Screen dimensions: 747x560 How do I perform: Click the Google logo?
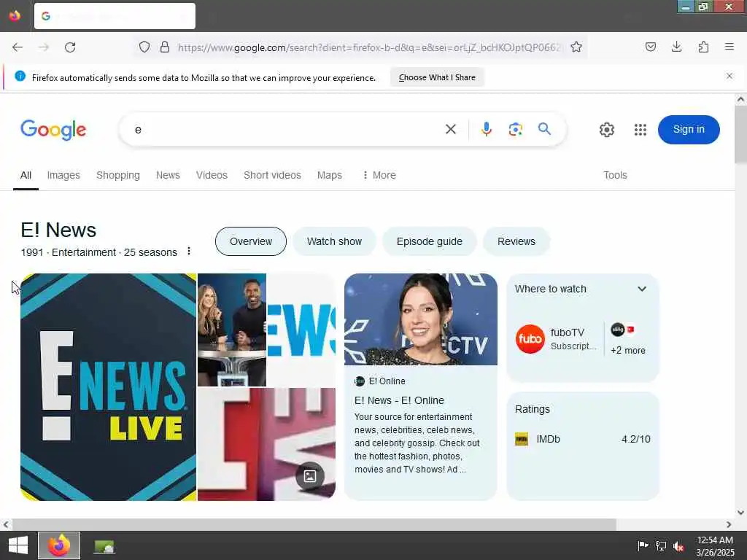point(53,130)
